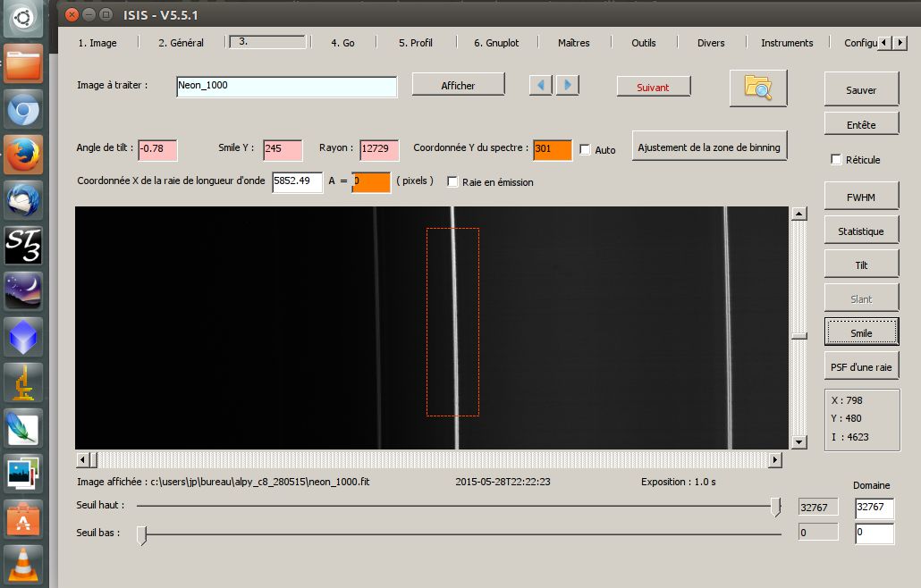
Task: Click the Smile Y value field
Action: coord(283,149)
